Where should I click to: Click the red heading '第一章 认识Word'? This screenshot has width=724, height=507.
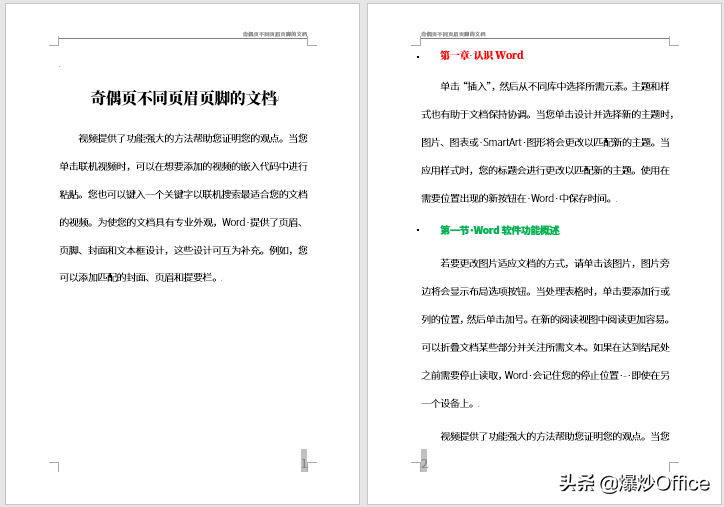pos(482,55)
